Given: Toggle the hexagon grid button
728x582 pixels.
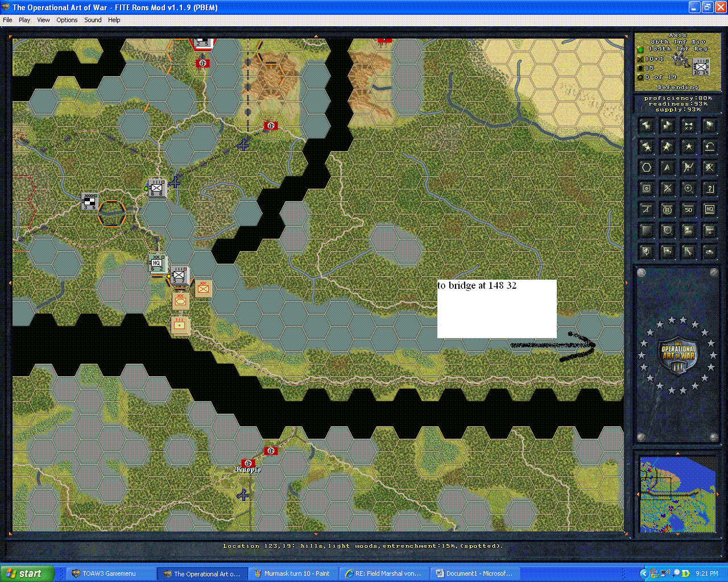Looking at the screenshot, I should pos(646,168).
